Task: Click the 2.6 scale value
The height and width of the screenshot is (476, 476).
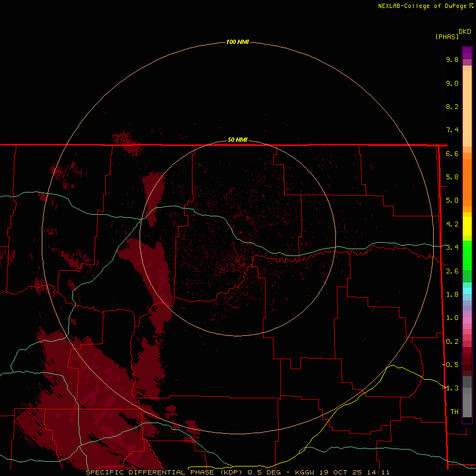Action: tap(452, 271)
